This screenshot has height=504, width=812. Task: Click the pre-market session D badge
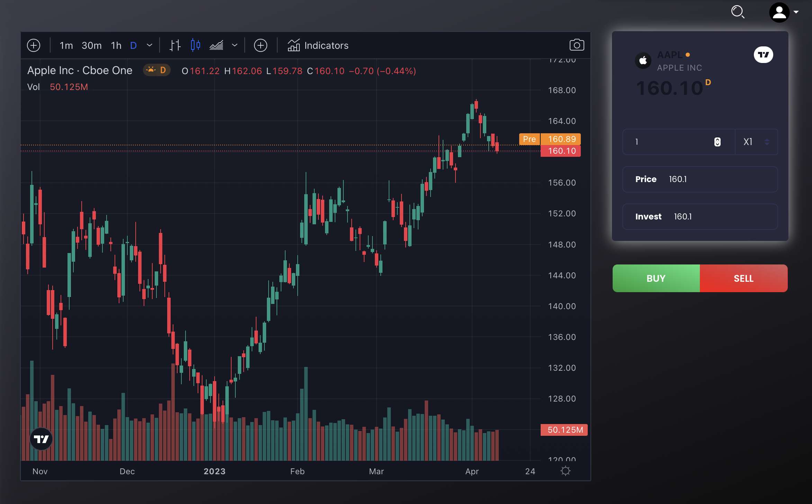[x=157, y=70]
